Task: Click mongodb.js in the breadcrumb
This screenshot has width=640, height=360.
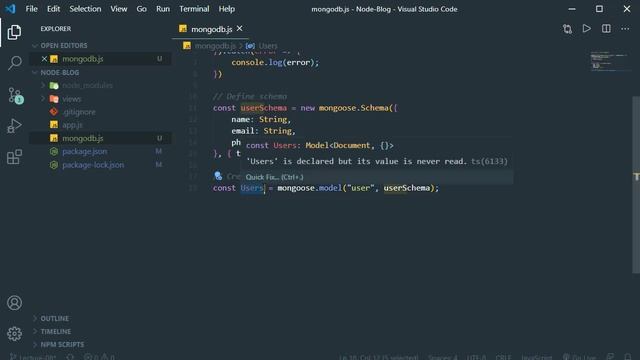Action: point(215,46)
